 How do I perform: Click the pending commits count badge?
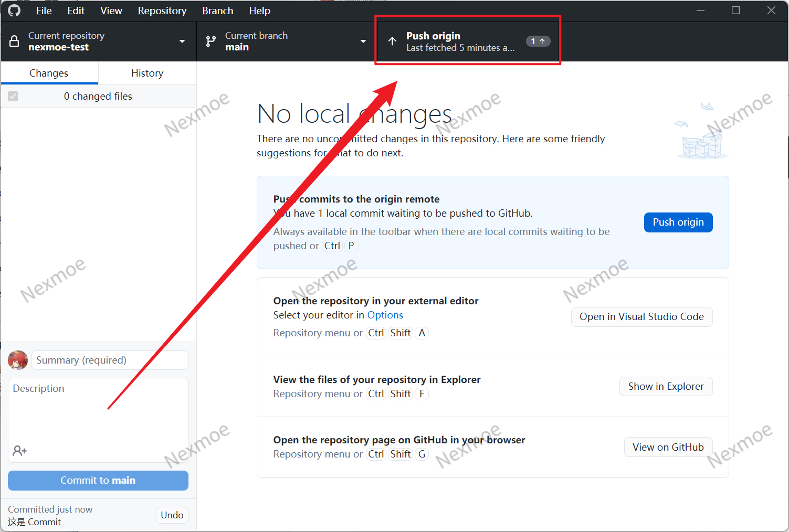tap(538, 41)
